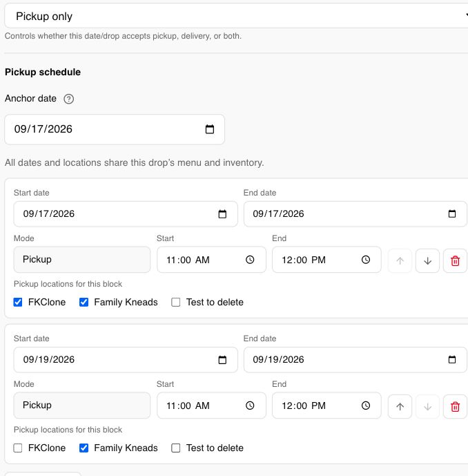Delete the 09/17/2026 pickup block
Viewport: 468px width, 476px height.
(455, 260)
